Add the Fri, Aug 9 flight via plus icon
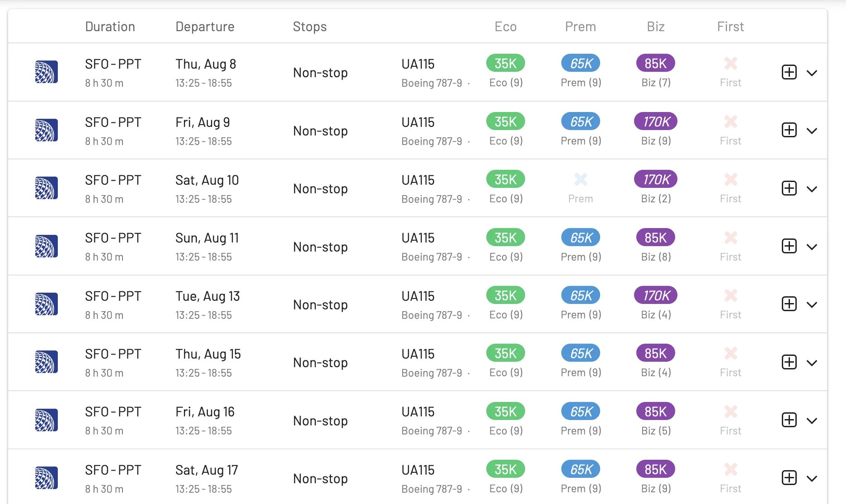 point(789,130)
